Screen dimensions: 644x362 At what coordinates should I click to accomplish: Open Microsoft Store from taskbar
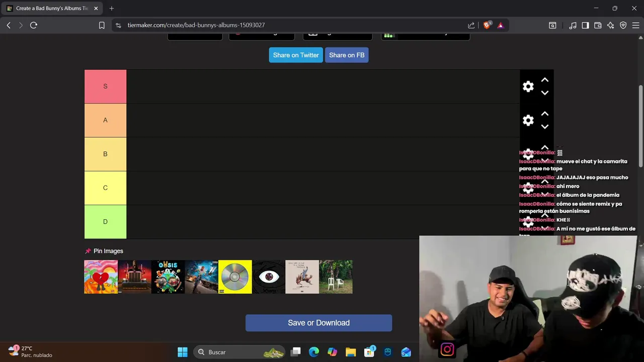point(369,351)
